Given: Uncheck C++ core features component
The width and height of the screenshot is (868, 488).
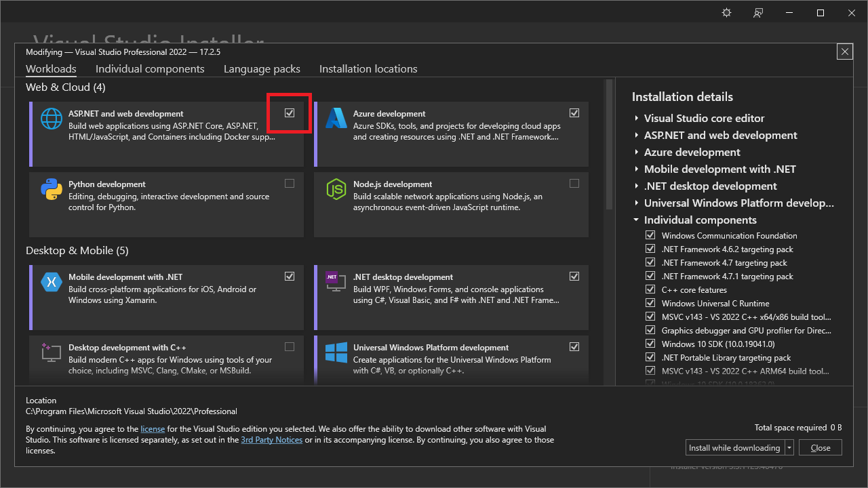Looking at the screenshot, I should 650,290.
